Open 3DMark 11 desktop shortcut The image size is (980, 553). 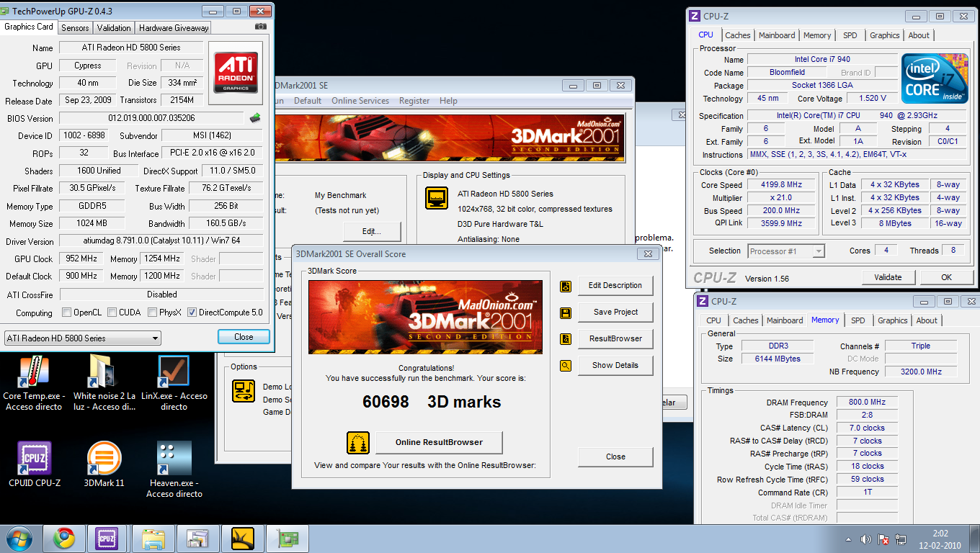tap(104, 464)
